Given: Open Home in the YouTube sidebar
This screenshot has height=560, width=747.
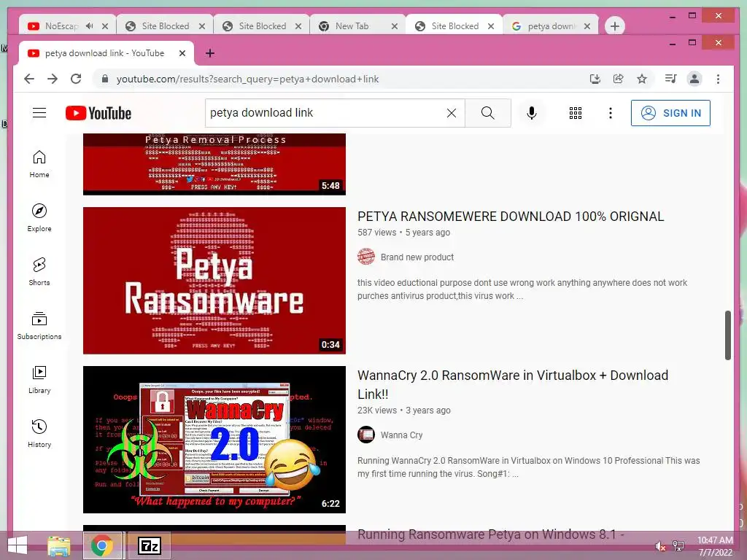Looking at the screenshot, I should (x=39, y=164).
